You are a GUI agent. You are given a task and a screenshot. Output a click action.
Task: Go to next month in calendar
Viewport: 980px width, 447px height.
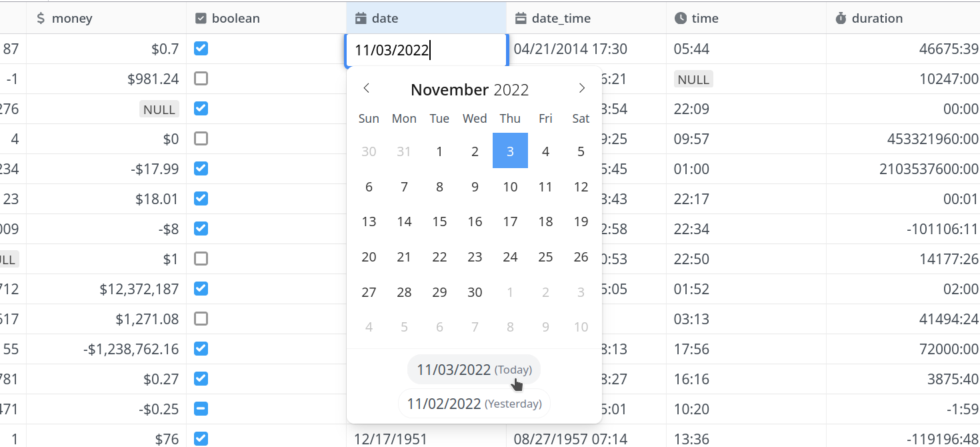tap(582, 89)
